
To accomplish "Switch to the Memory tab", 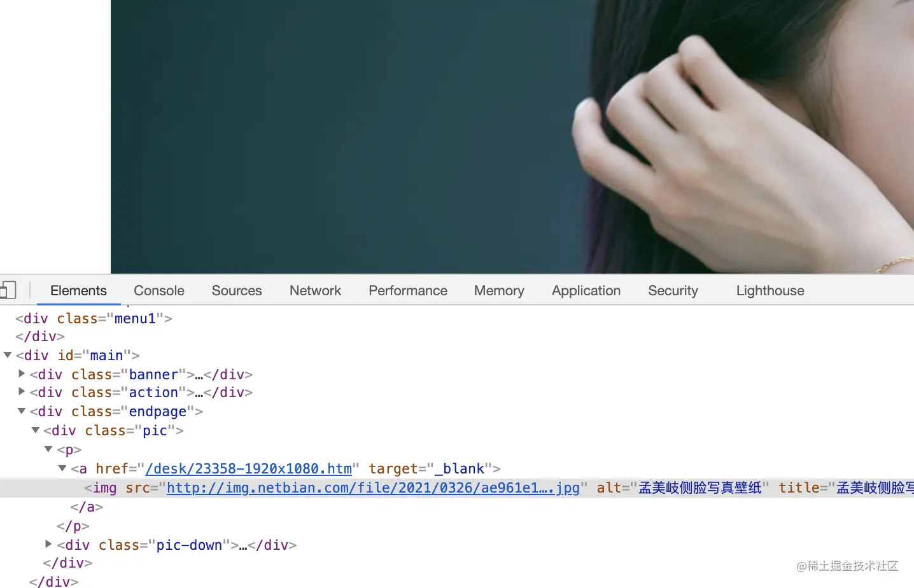I will pos(499,291).
